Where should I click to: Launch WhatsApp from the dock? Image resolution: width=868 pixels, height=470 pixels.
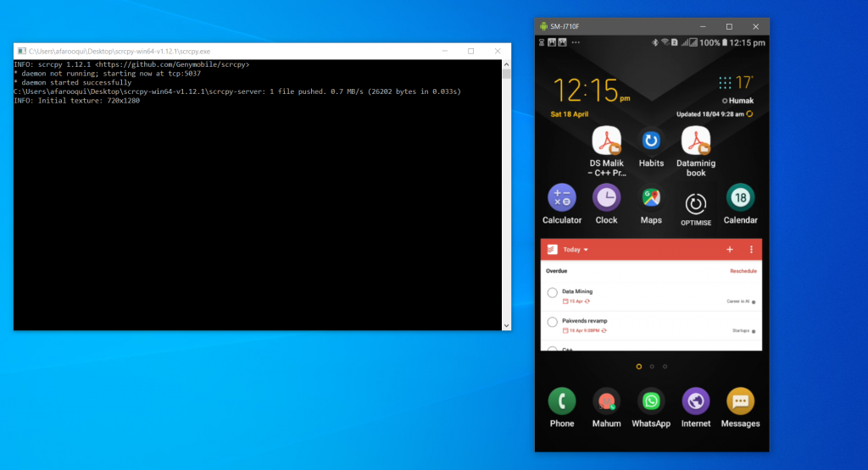pyautogui.click(x=651, y=401)
